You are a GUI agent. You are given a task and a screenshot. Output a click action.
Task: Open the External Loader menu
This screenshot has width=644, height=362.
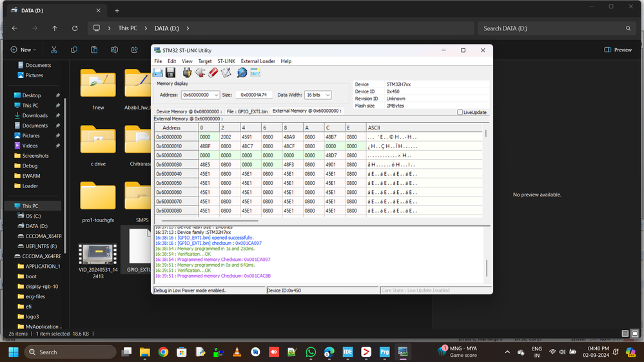pos(258,61)
